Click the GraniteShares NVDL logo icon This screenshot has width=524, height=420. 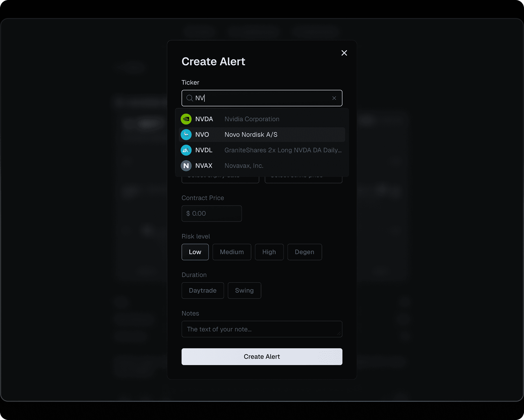coord(186,150)
